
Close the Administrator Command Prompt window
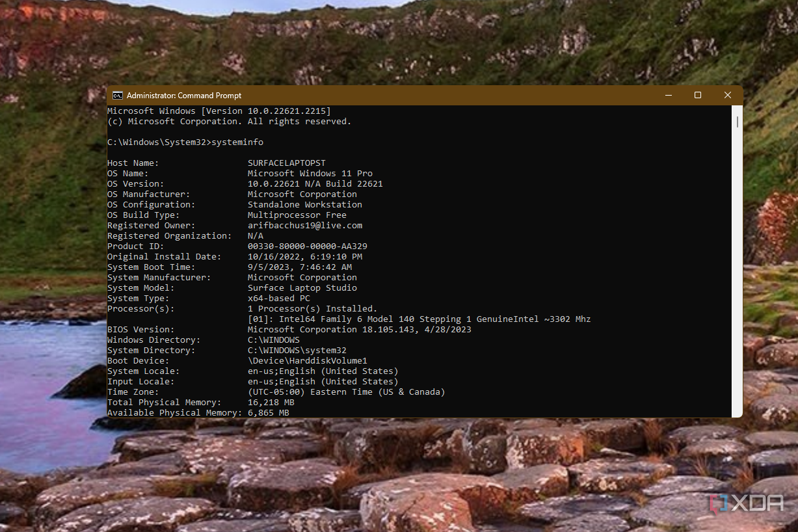click(728, 96)
